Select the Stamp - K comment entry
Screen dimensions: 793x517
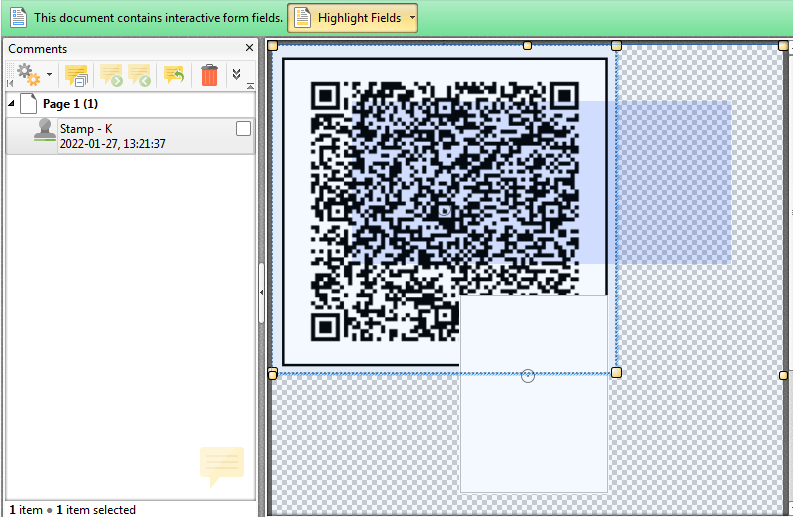click(x=130, y=136)
